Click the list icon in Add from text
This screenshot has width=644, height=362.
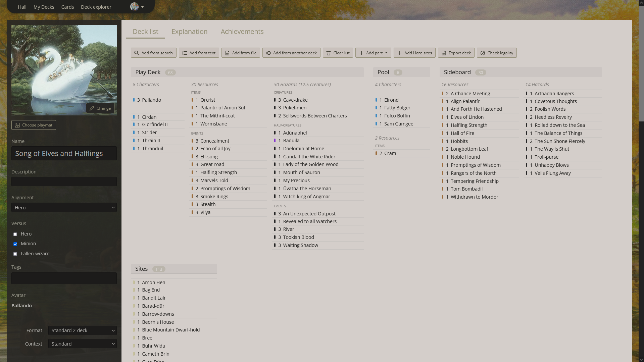[x=185, y=53]
